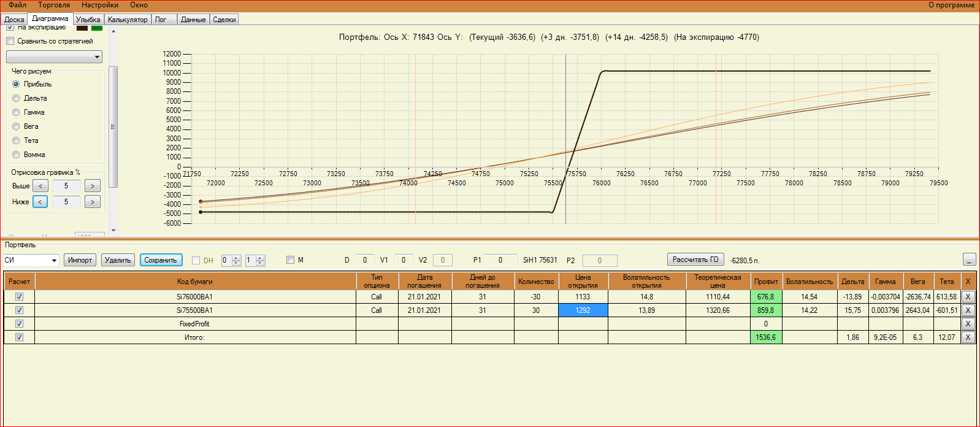Switch to the Данные tab
The height and width of the screenshot is (427, 980).
point(193,20)
